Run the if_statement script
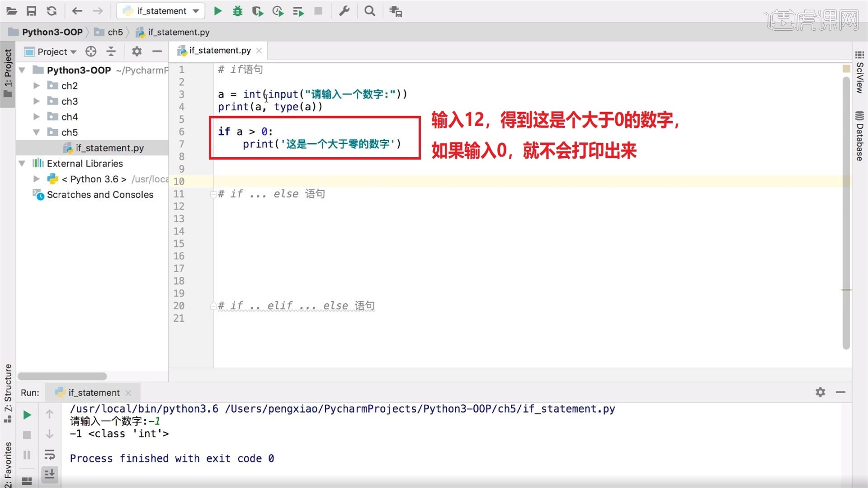Screen dimensions: 868x488 217,11
